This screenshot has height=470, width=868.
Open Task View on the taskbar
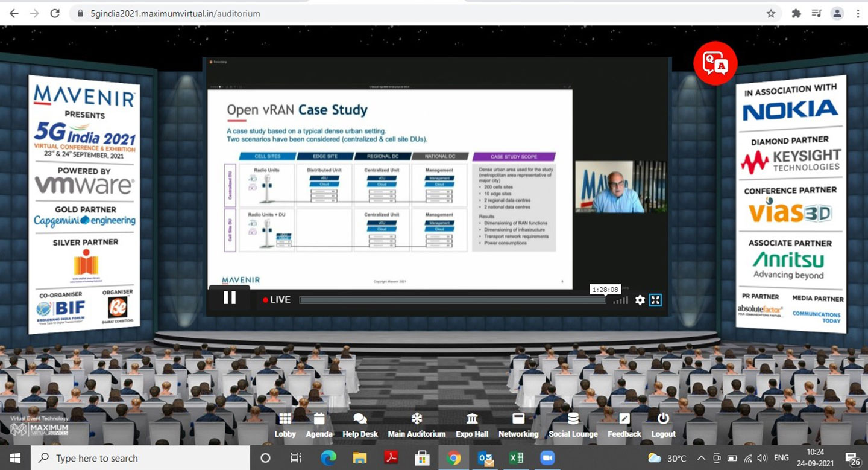[296, 458]
